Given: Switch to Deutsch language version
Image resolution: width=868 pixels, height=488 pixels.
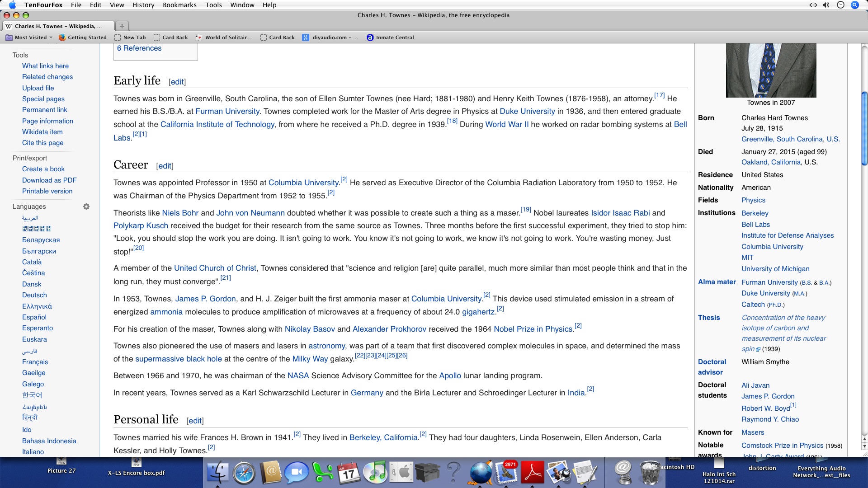Looking at the screenshot, I should tap(34, 295).
